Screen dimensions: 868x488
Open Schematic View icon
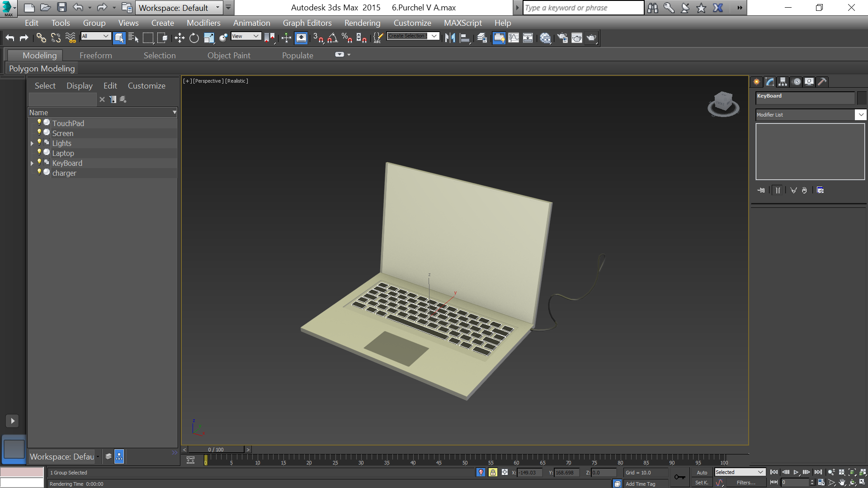528,38
